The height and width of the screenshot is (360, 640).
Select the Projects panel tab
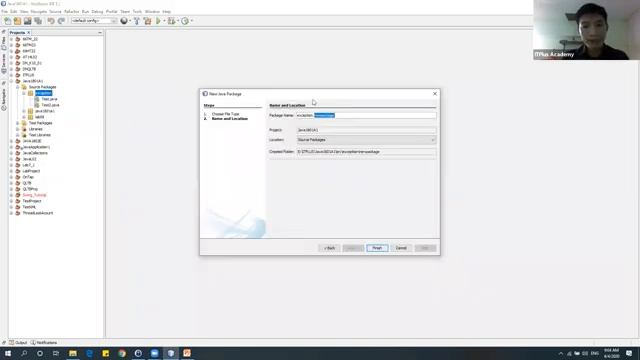coord(17,33)
